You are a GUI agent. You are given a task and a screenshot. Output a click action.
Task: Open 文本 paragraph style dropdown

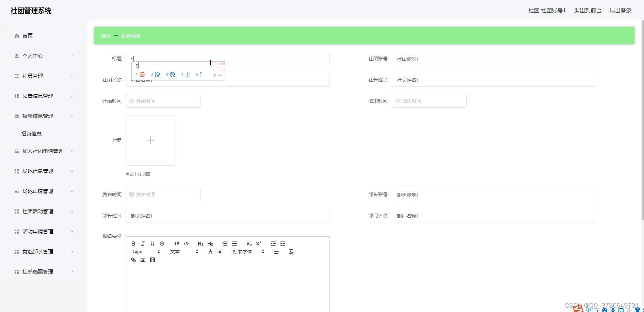(x=184, y=252)
